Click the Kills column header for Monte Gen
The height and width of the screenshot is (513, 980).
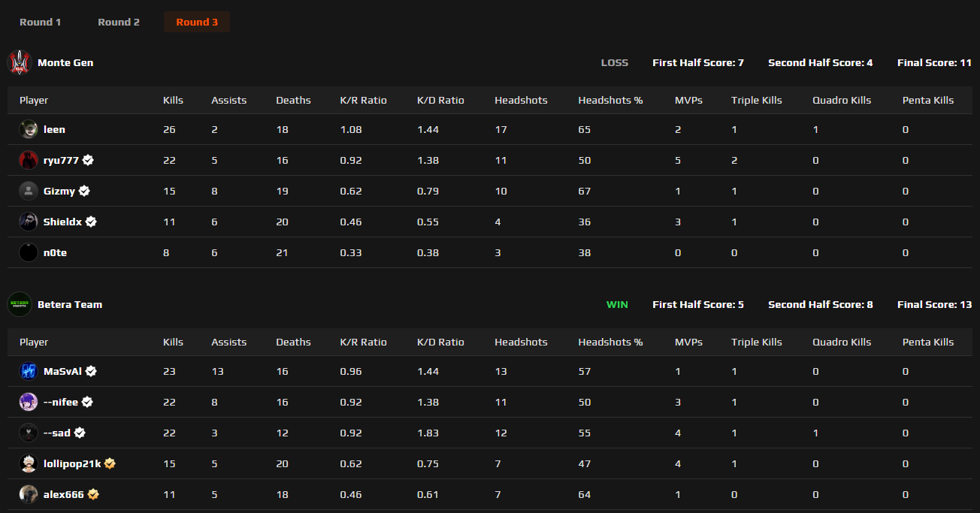[x=173, y=100]
